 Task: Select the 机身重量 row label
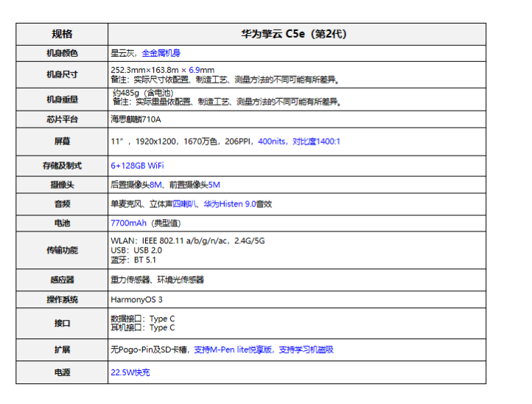click(63, 99)
